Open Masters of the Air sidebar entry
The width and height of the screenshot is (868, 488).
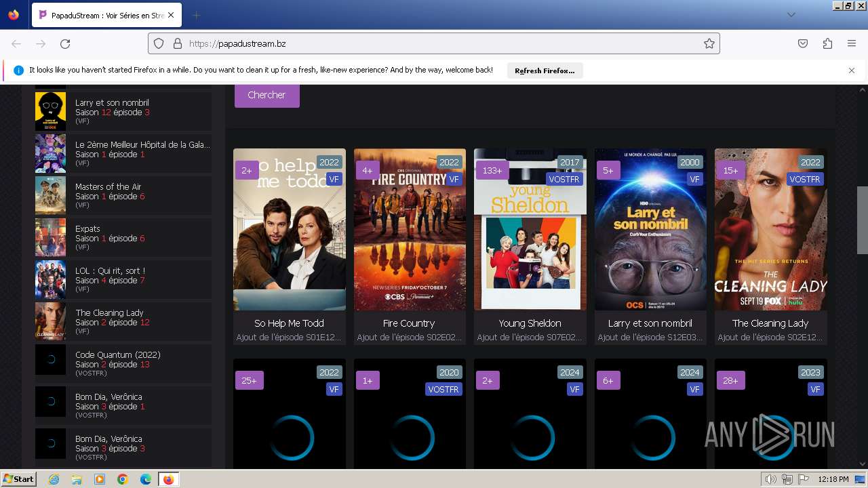(x=123, y=195)
